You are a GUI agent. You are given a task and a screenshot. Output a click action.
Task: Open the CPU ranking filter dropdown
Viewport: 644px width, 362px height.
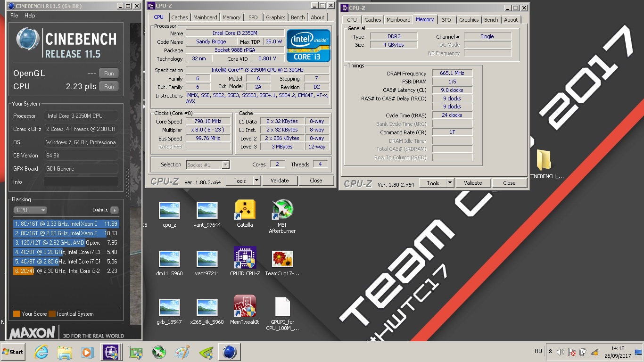[30, 210]
